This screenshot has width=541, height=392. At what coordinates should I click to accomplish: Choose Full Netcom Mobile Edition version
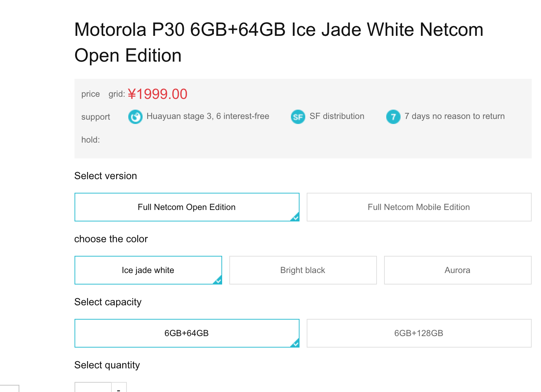418,207
